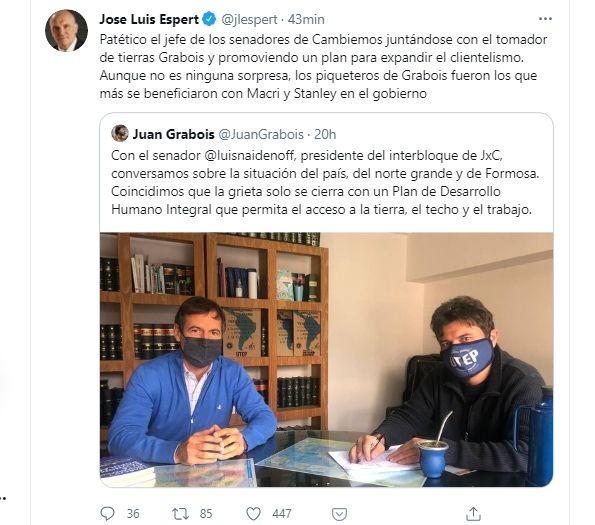
Task: Open the Juan Grabois name in quoted tweet
Action: tap(173, 134)
